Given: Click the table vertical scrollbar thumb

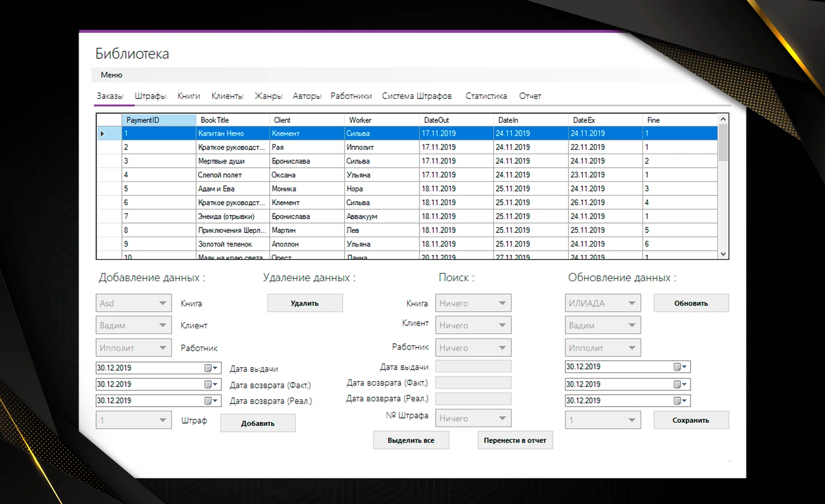Looking at the screenshot, I should point(723,142).
